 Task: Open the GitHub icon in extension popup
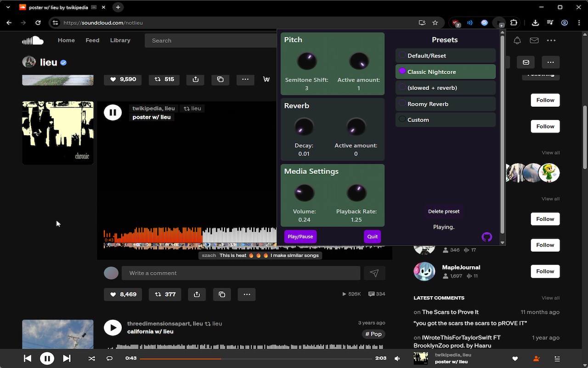pos(487,237)
